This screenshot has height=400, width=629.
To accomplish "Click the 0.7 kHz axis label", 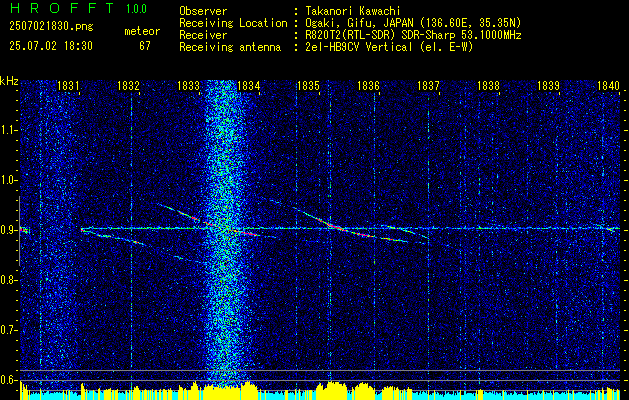I will (x=9, y=330).
